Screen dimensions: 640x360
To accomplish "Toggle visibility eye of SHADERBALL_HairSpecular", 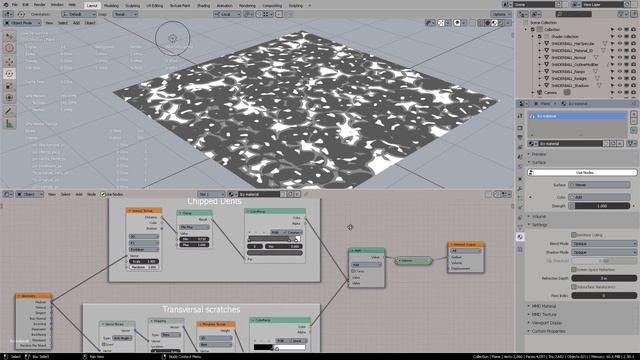I will click(620, 43).
